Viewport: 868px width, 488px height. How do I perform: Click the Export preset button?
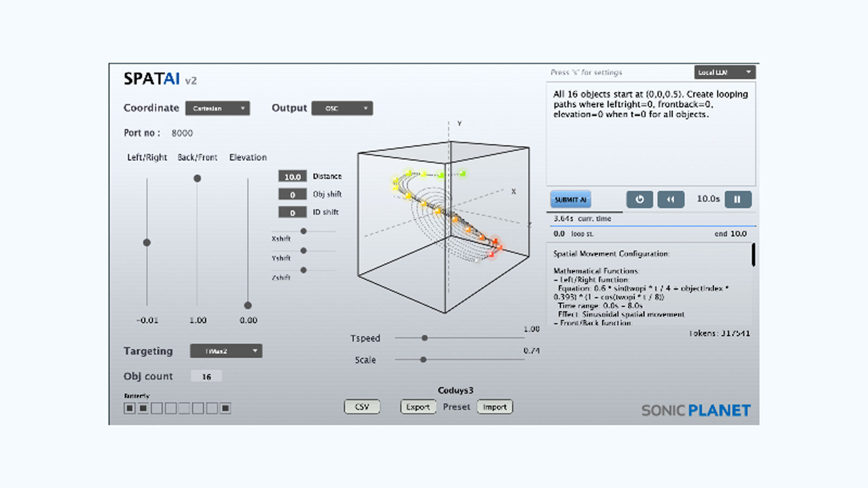418,407
